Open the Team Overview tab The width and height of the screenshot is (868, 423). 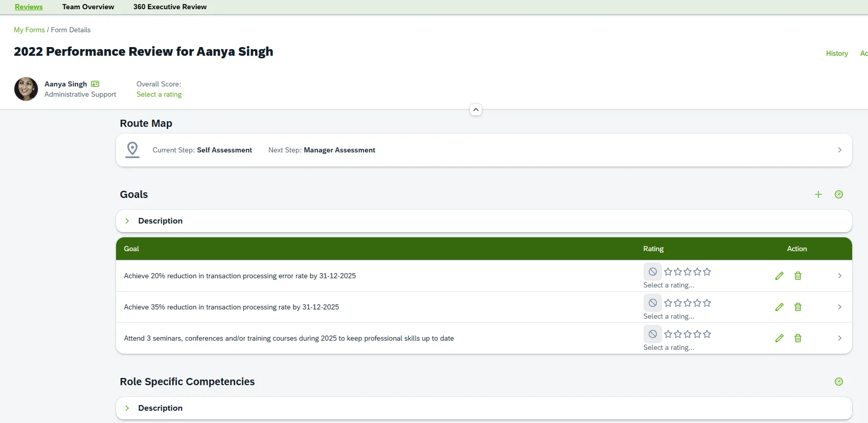point(88,7)
